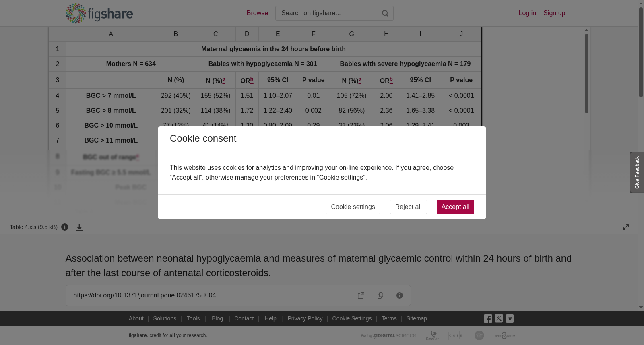Image resolution: width=644 pixels, height=345 pixels.
Task: Open figshare Vimeo icon
Action: coord(510,318)
